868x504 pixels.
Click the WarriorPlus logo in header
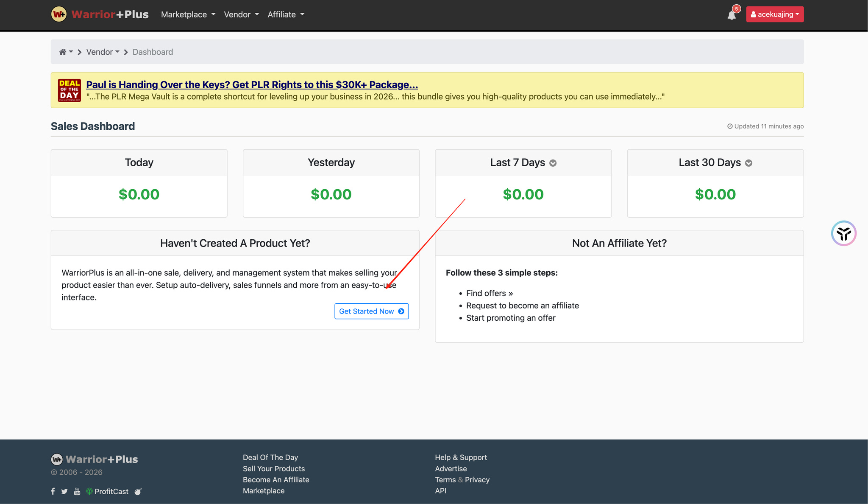coord(100,14)
